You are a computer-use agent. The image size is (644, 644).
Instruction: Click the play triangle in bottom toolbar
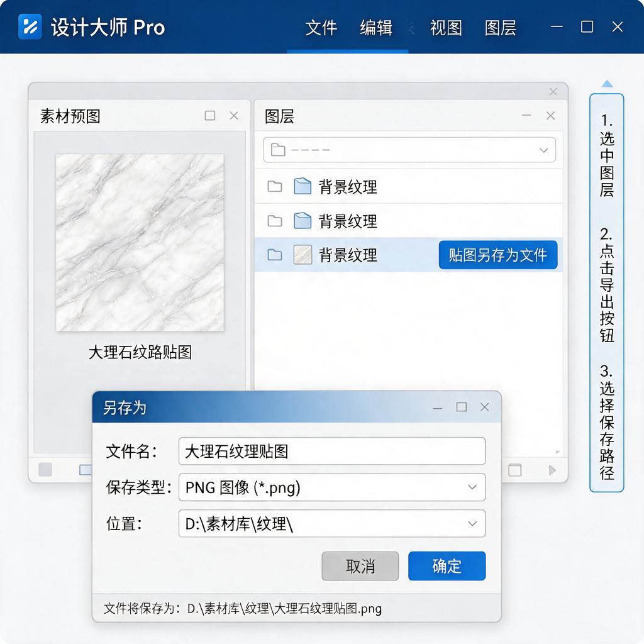coord(552,470)
